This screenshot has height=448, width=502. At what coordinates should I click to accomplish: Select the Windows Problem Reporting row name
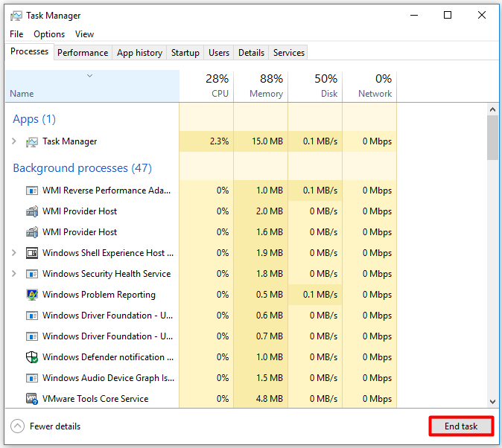pos(99,295)
